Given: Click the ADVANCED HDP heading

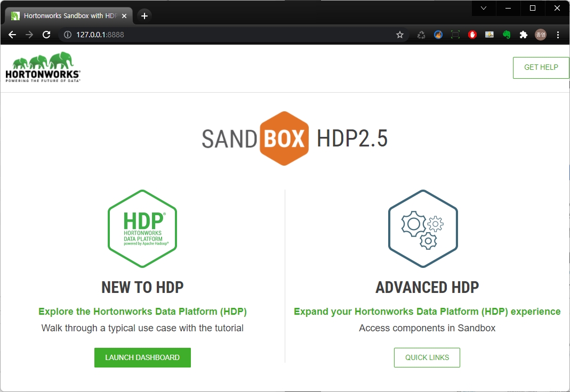Looking at the screenshot, I should click(427, 288).
